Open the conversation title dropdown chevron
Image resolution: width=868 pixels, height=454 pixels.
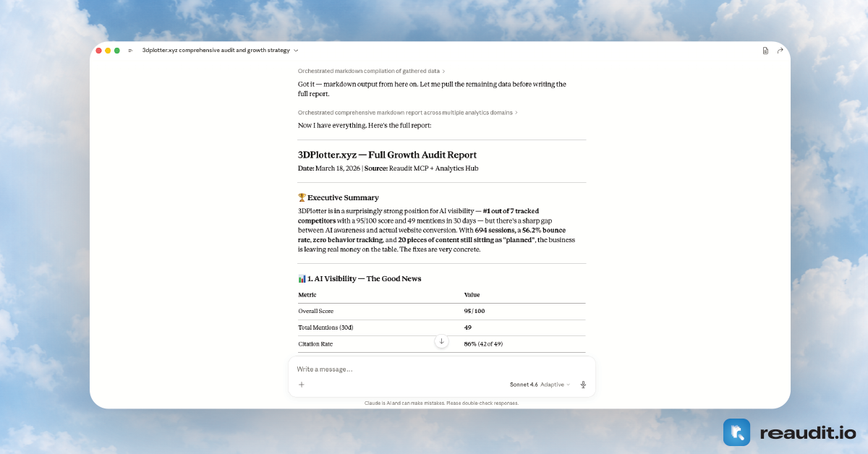[x=296, y=51]
